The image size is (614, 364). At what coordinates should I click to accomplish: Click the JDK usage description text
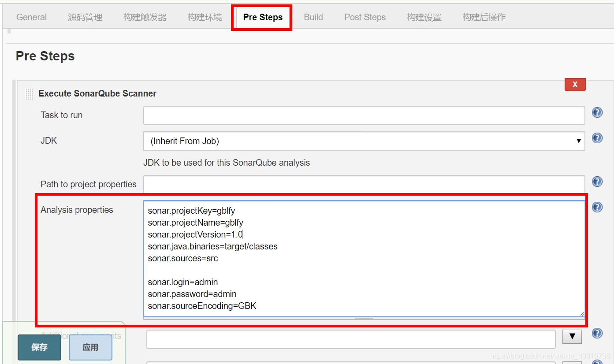(x=227, y=163)
